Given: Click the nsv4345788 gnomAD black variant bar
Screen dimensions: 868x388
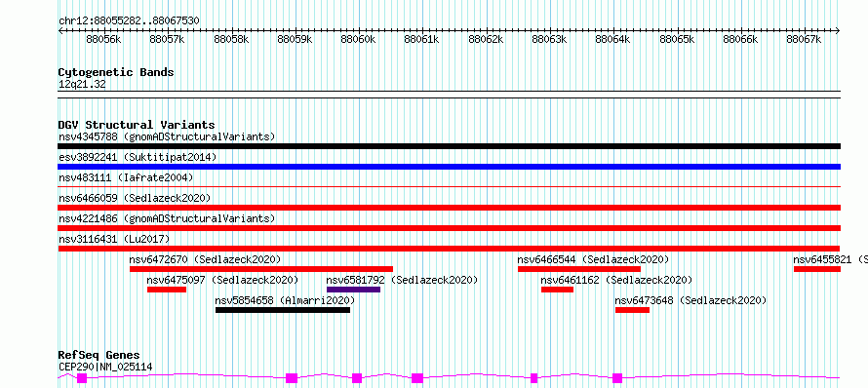Looking at the screenshot, I should (x=449, y=146).
